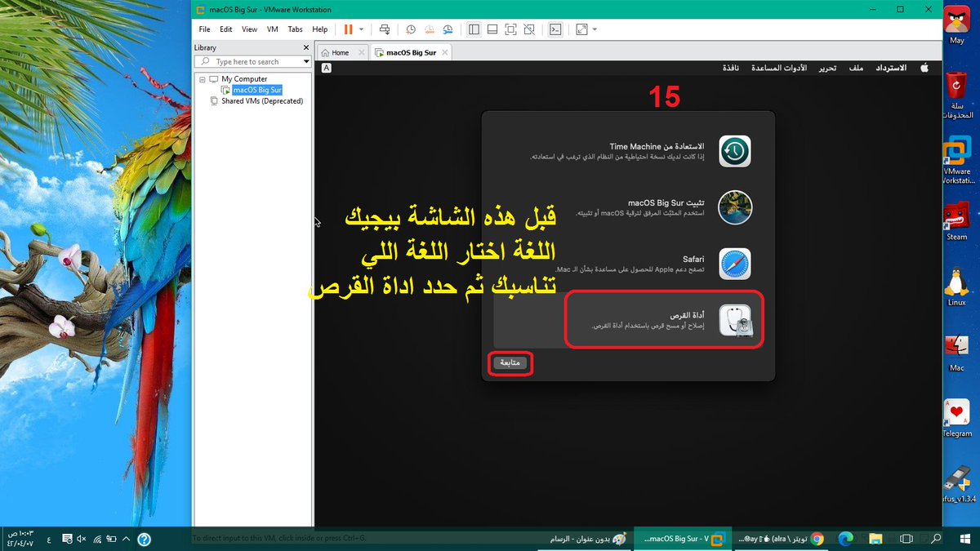
Task: Open the View menu in VMware
Action: 250,29
